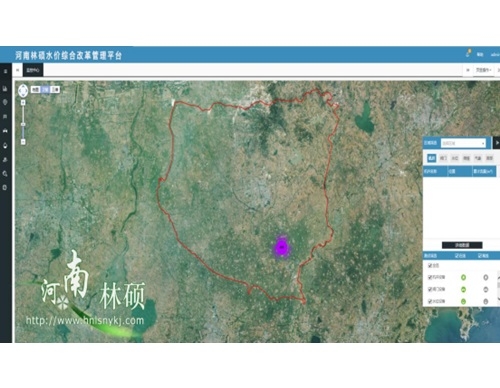Toggle the first device row checkbox under 全部
500x388 pixels.
[430, 277]
